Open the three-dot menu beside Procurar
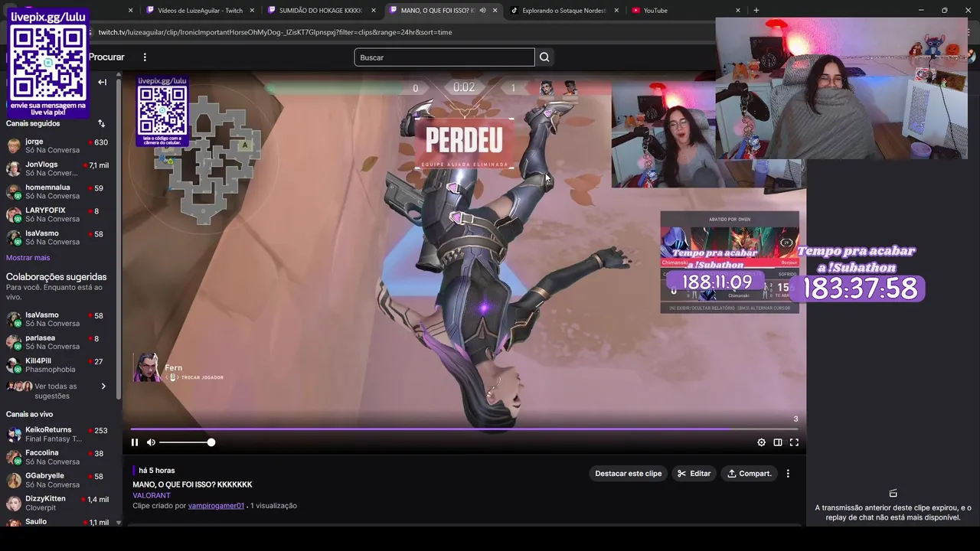 click(x=145, y=57)
